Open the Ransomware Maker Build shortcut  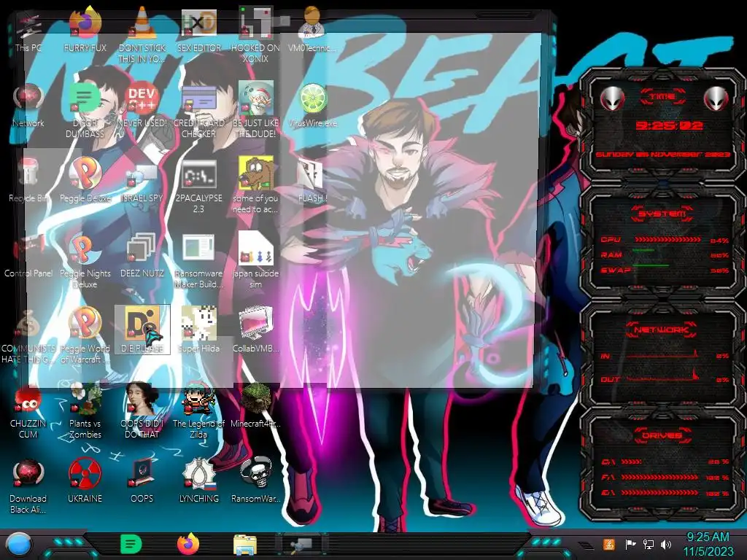click(x=198, y=260)
